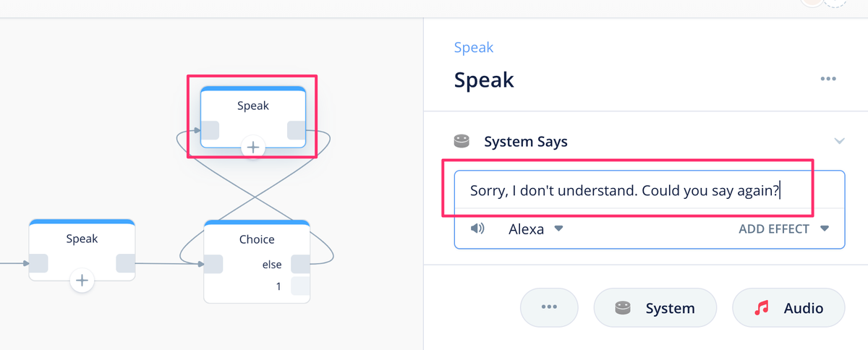
Task: Expand the ADD EFFECT dropdown
Action: coord(783,229)
